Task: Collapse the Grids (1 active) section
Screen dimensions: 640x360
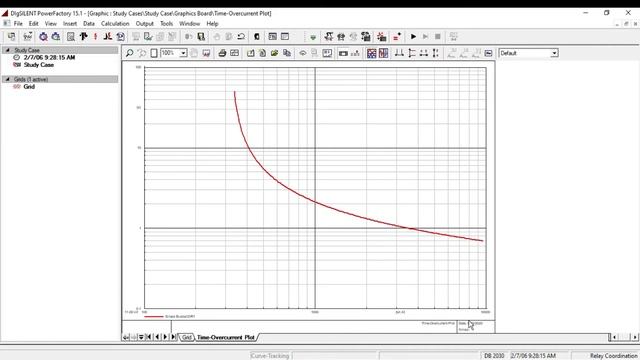Action: point(7,79)
